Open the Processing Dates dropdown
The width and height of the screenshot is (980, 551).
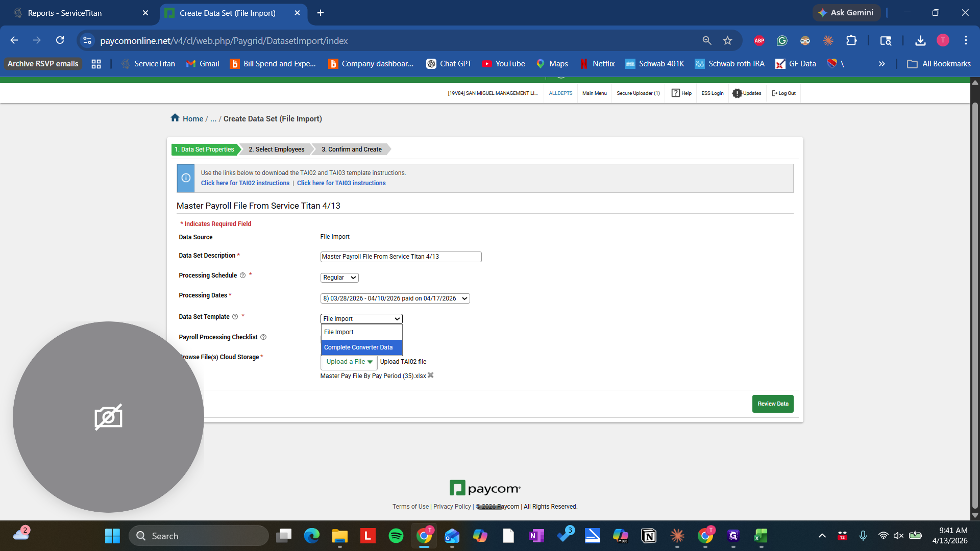click(x=395, y=298)
